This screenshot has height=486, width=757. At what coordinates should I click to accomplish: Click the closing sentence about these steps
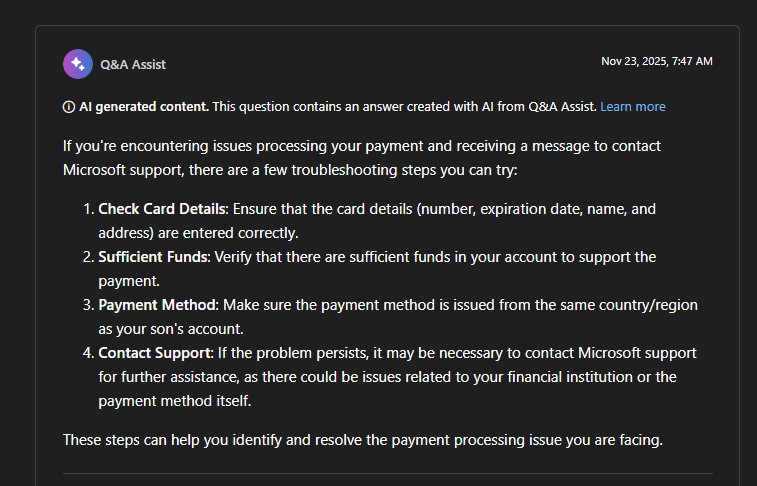(363, 440)
